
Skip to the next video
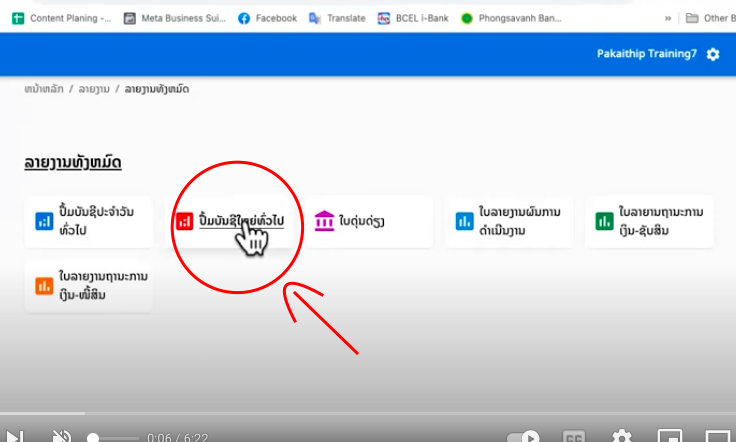[x=14, y=437]
